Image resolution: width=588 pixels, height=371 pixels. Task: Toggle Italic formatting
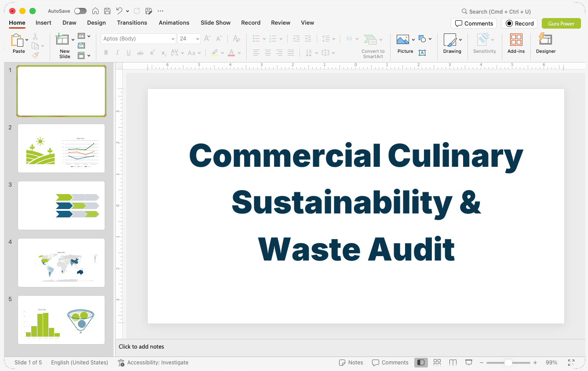(117, 53)
